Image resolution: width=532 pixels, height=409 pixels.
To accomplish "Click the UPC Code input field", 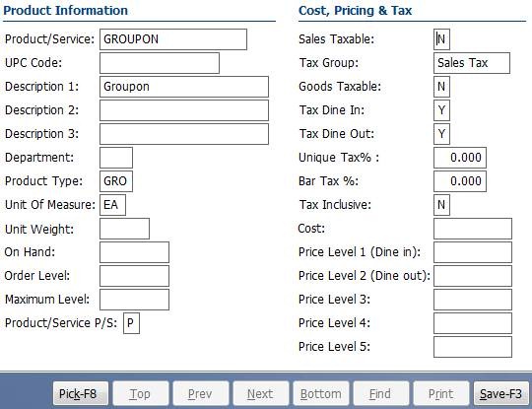I will coord(160,63).
